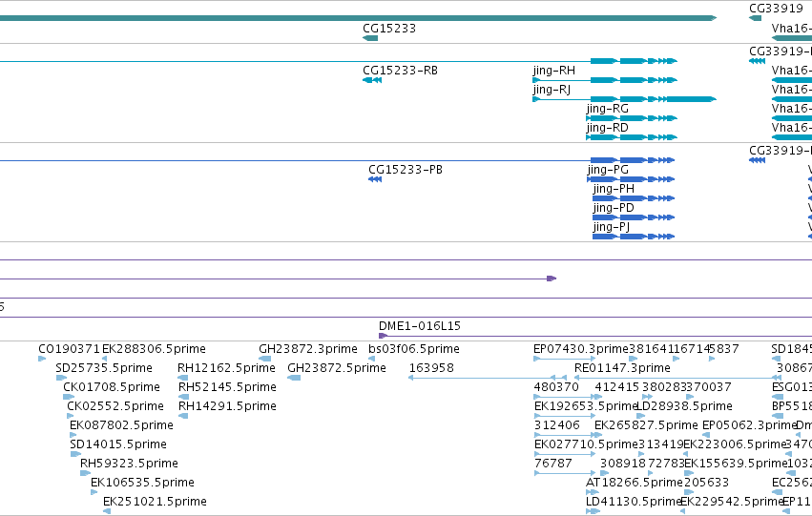Click the CG15233 gene label
This screenshot has width=812, height=516.
click(x=389, y=29)
